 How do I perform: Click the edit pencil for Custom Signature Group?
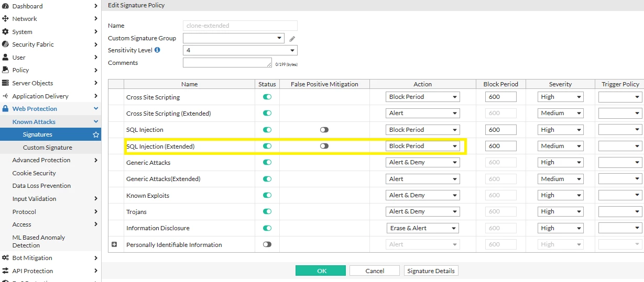pos(292,39)
